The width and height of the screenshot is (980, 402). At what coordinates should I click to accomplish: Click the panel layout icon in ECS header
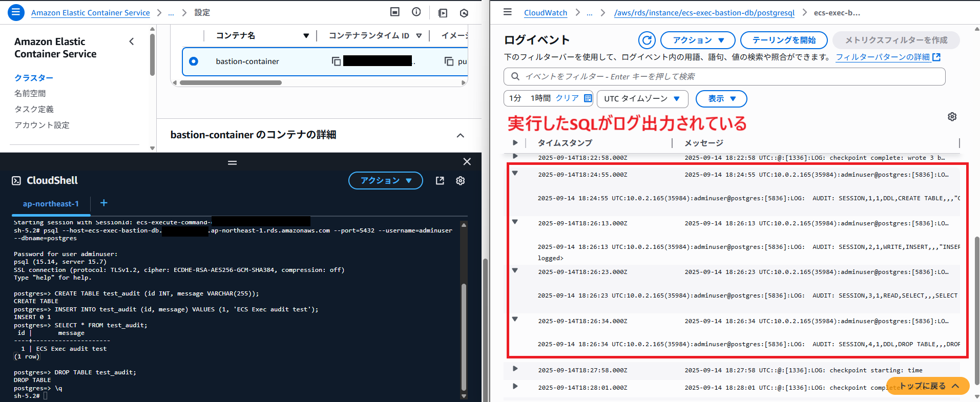394,12
